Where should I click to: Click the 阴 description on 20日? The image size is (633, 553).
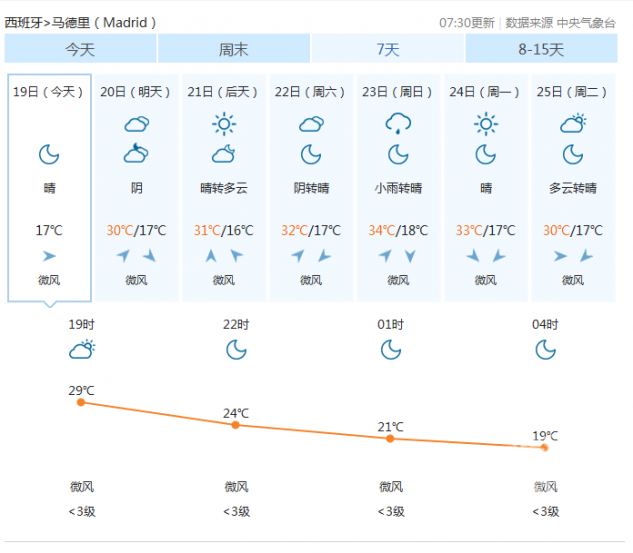tap(136, 188)
